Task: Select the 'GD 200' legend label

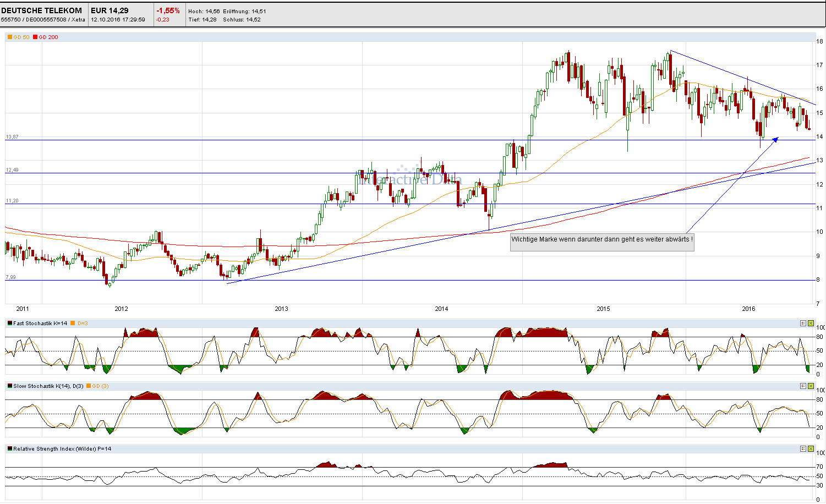Action: coord(48,37)
